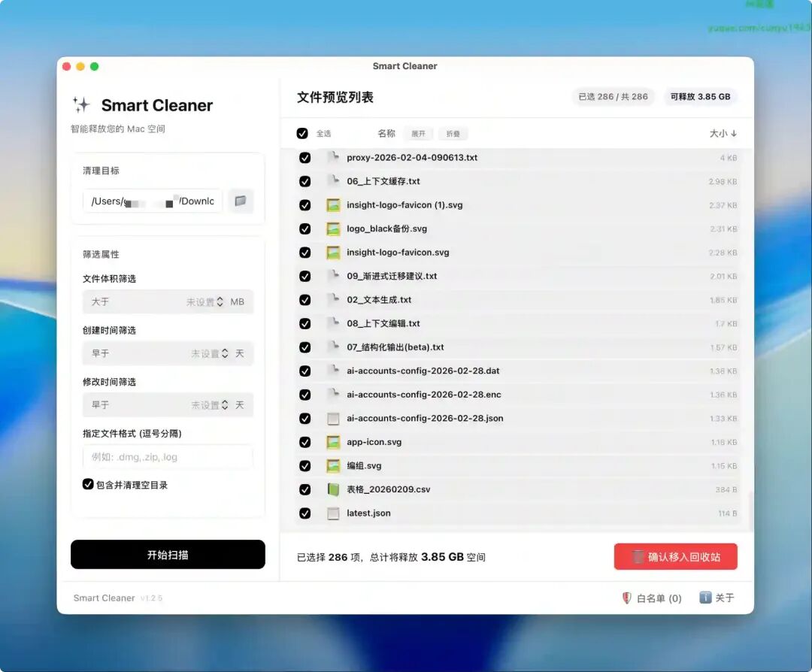
Task: Uncheck ai-accounts-config-2026-02-28.dat checkbox
Action: coord(305,371)
